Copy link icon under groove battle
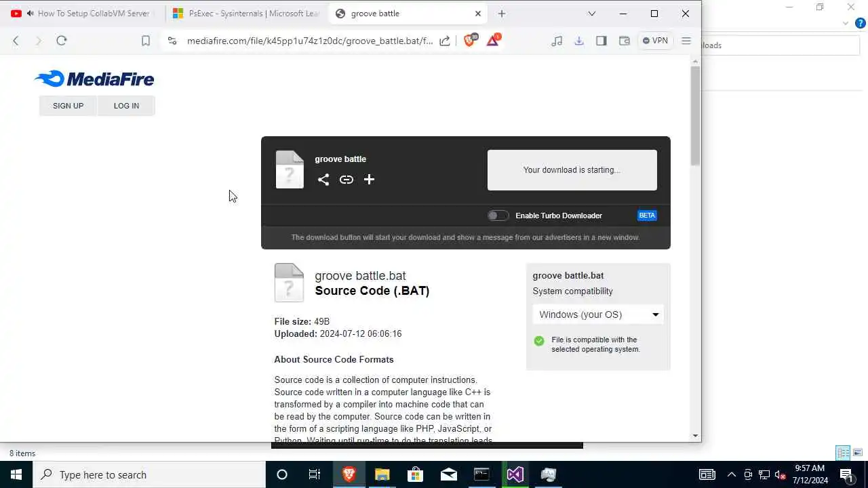The height and width of the screenshot is (488, 868). (x=347, y=180)
